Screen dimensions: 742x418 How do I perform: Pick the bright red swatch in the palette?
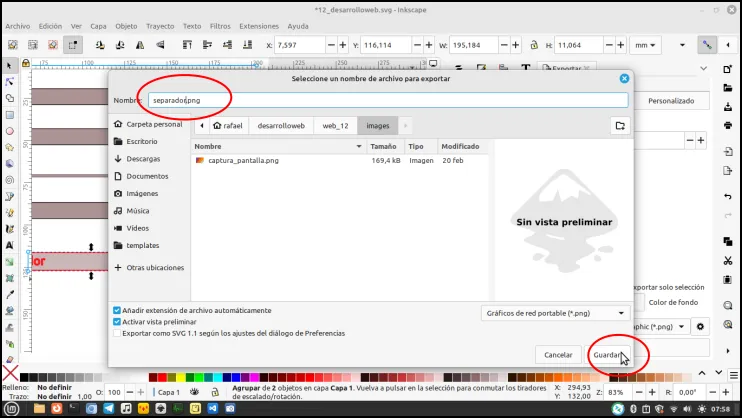[162, 377]
